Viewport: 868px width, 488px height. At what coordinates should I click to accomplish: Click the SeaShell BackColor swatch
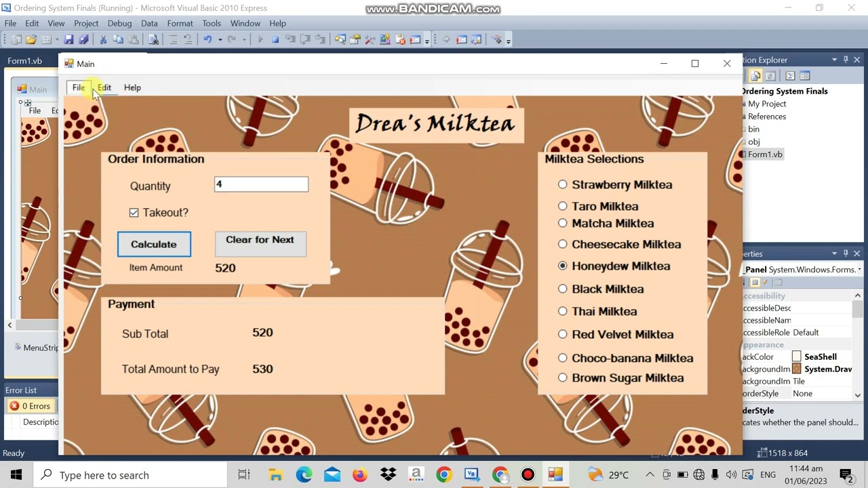797,357
